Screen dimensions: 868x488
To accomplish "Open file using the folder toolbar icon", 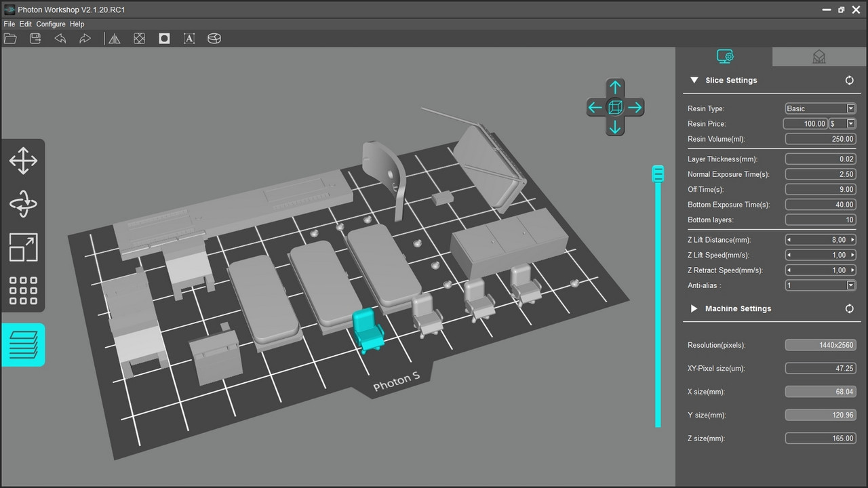I will [10, 39].
